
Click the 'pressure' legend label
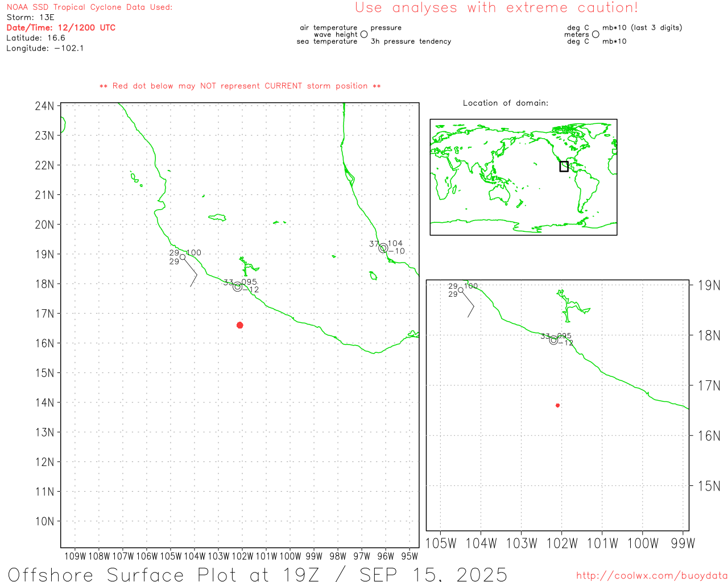click(386, 28)
